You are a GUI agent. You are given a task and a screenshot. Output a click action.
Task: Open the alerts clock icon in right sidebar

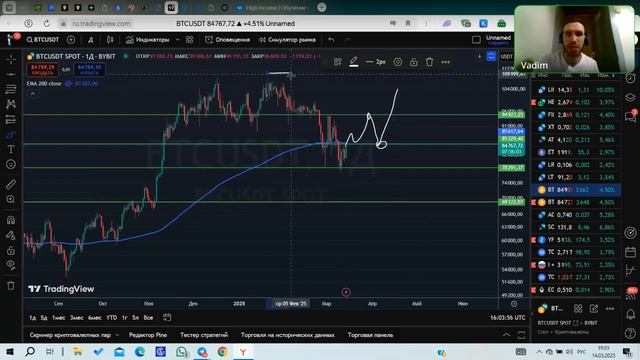pyautogui.click(x=631, y=78)
